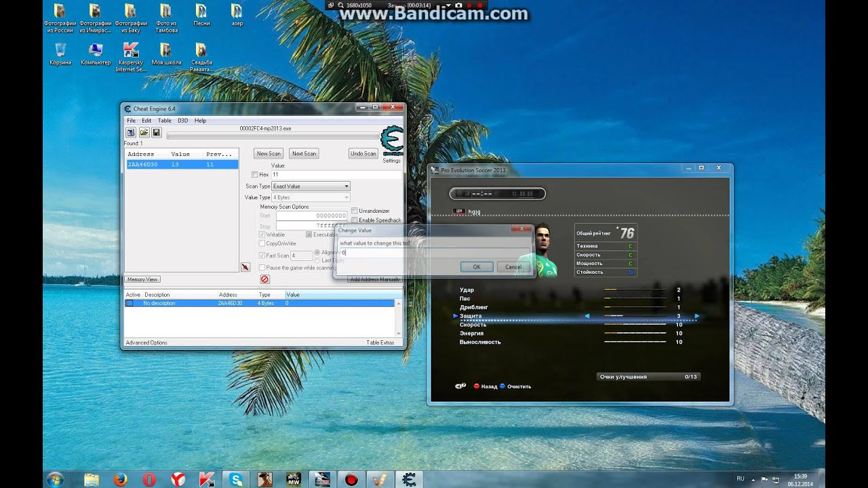
Task: Cancel the Change Value dialog
Action: click(513, 267)
